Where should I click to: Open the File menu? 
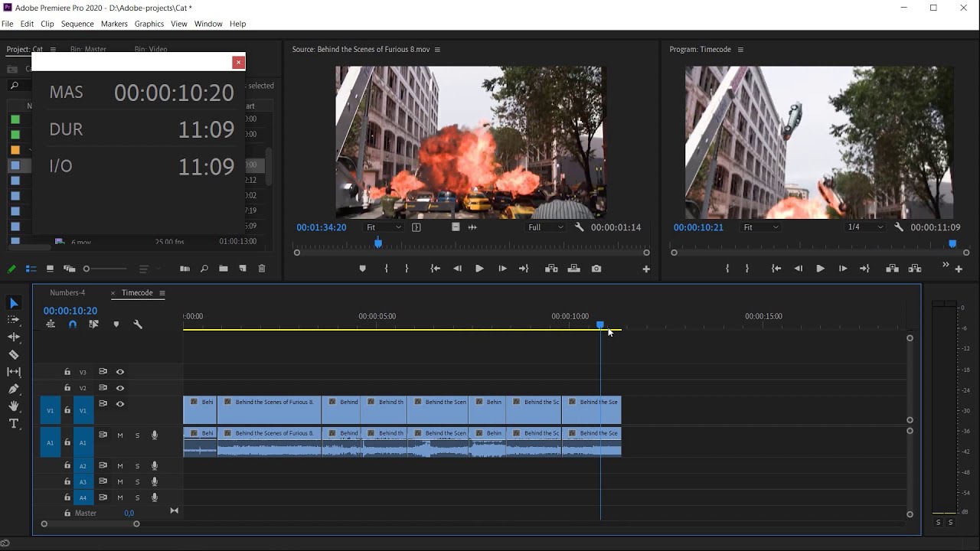(8, 24)
